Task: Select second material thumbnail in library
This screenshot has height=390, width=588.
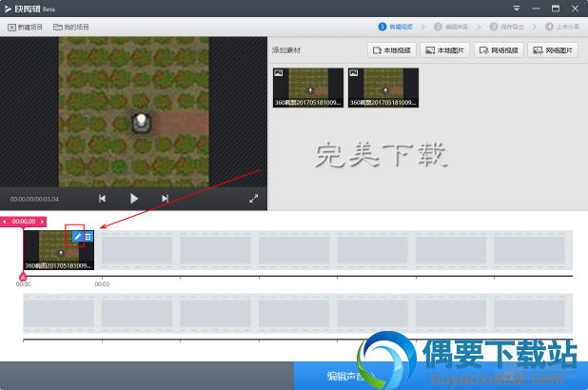Action: pos(383,88)
